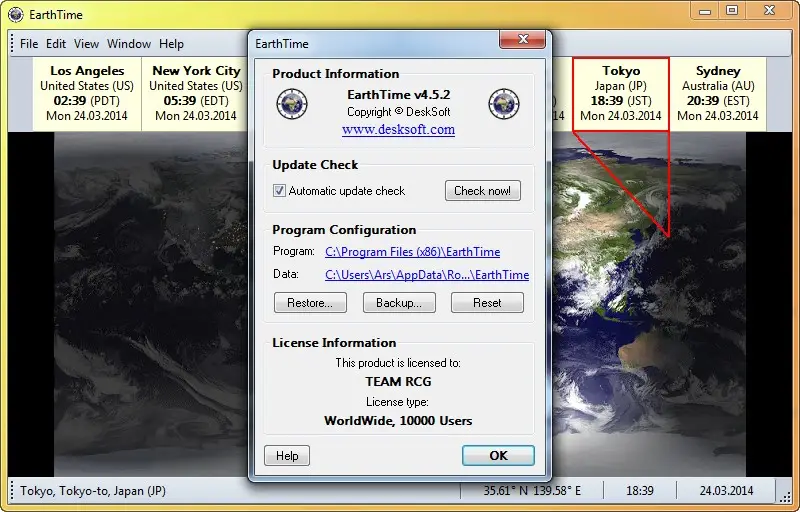Open the Edit menu
This screenshot has width=800, height=512.
(56, 44)
